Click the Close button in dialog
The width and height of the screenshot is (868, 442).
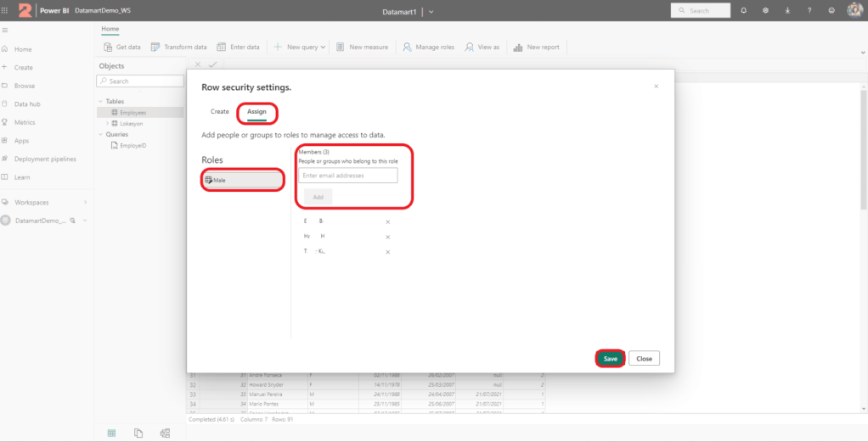coord(644,358)
